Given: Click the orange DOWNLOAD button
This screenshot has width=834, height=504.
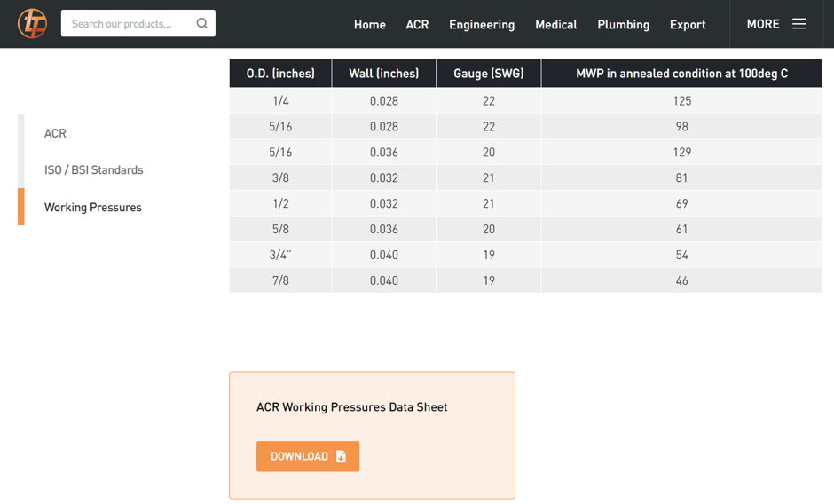Looking at the screenshot, I should (308, 456).
